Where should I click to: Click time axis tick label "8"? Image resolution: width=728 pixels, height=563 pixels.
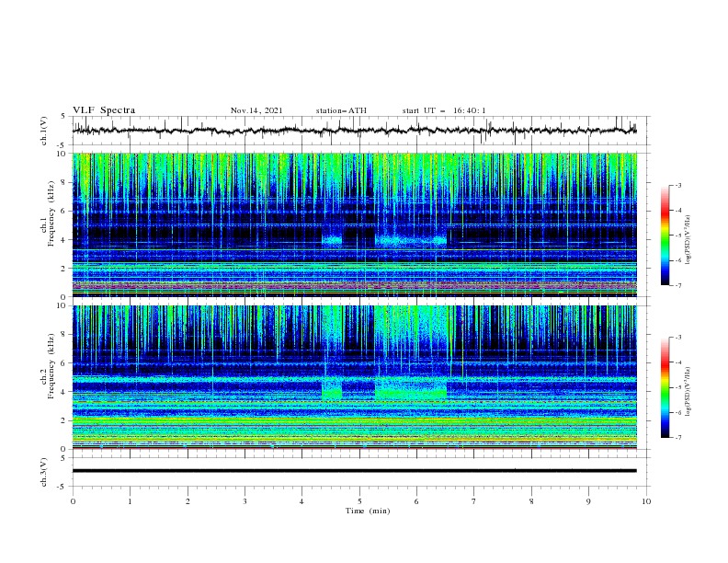click(531, 501)
